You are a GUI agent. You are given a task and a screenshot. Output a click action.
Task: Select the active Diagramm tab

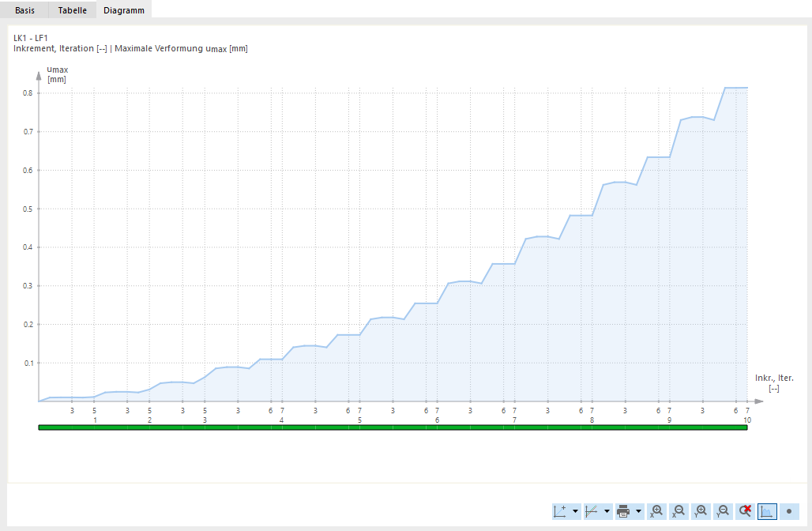point(123,10)
